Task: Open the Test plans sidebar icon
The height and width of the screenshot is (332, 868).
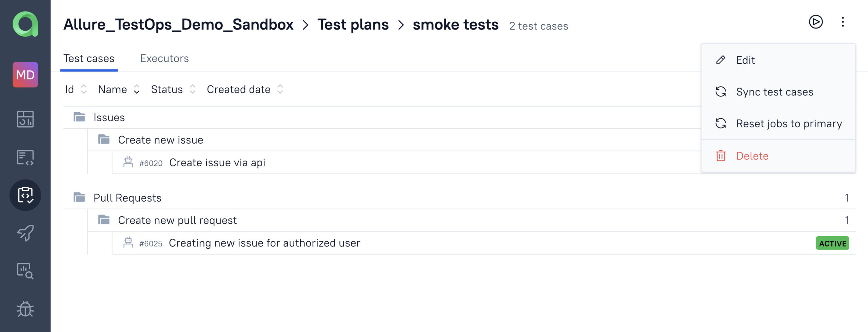Action: pyautogui.click(x=25, y=195)
